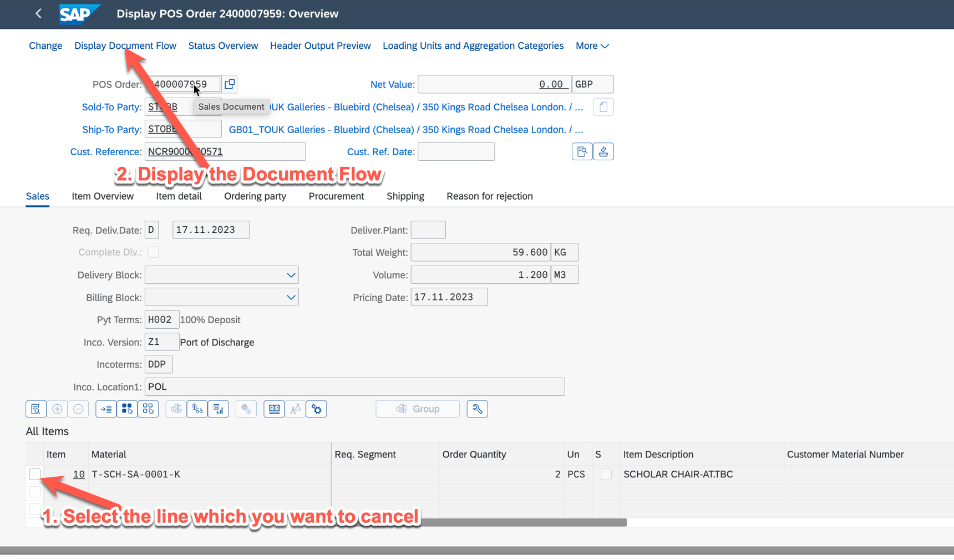Viewport: 954px width, 560px height.
Task: Open the Billing Block dropdown
Action: click(x=291, y=297)
